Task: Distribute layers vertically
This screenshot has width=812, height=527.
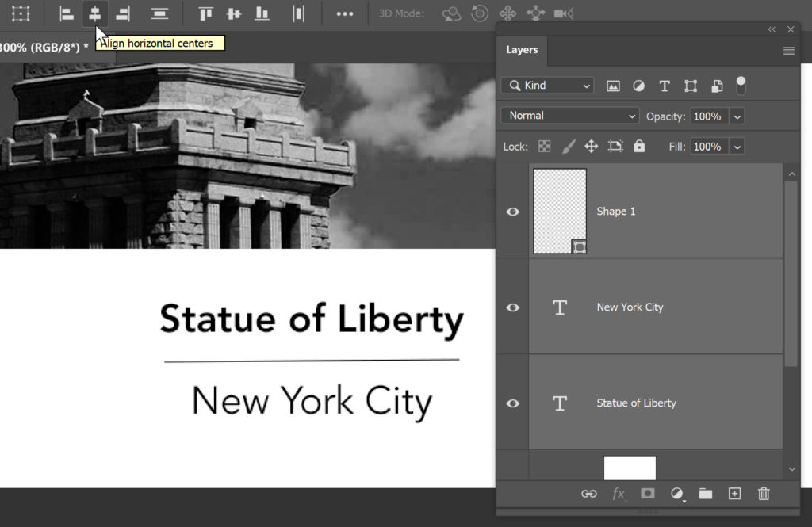Action: coord(159,13)
